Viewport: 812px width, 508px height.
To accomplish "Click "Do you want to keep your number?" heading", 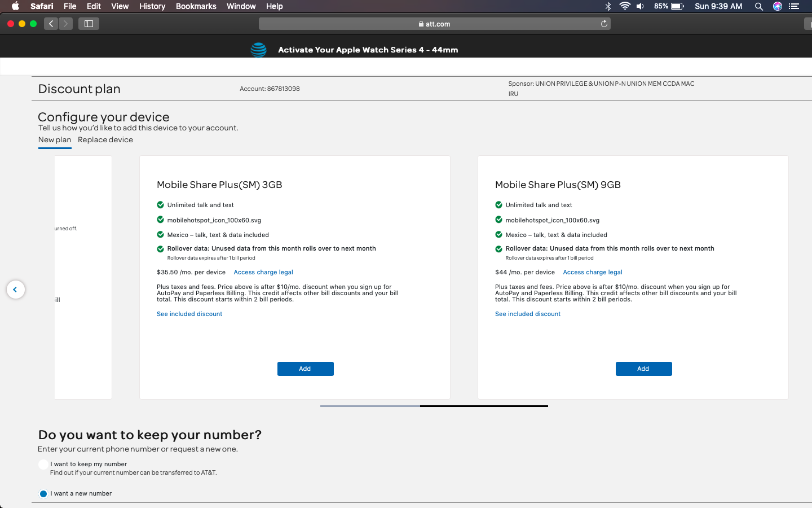I will point(150,435).
